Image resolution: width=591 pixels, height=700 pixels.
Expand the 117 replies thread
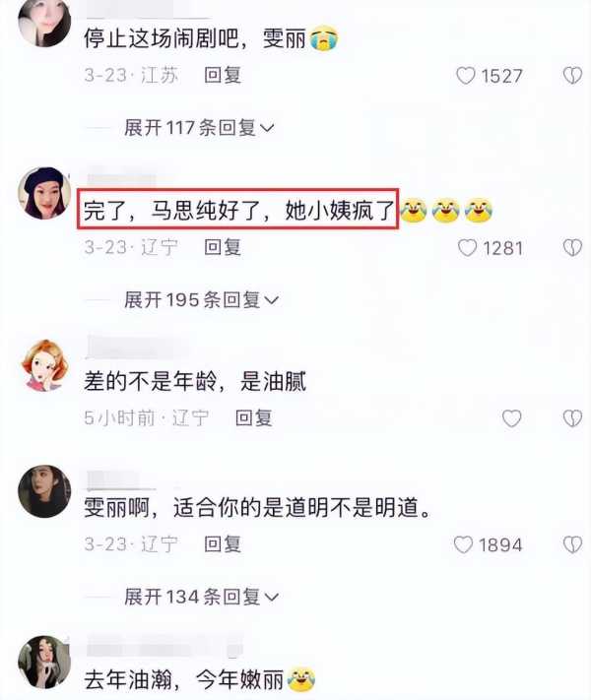click(199, 128)
